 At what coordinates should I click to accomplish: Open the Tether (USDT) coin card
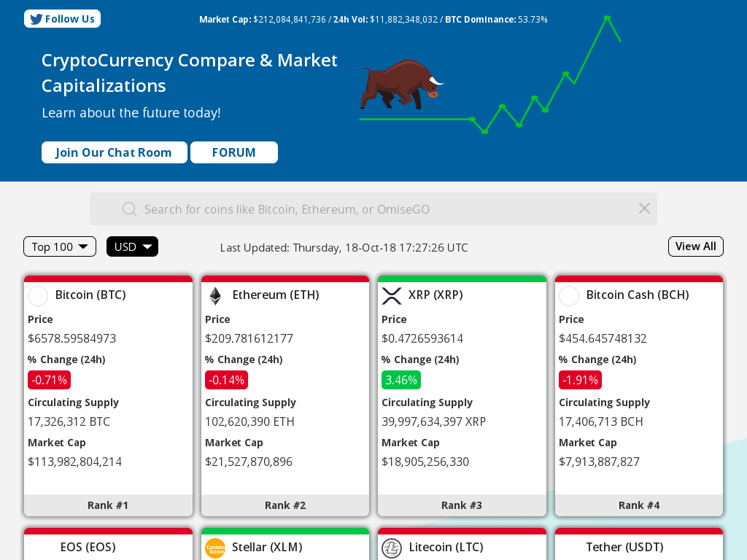[624, 548]
